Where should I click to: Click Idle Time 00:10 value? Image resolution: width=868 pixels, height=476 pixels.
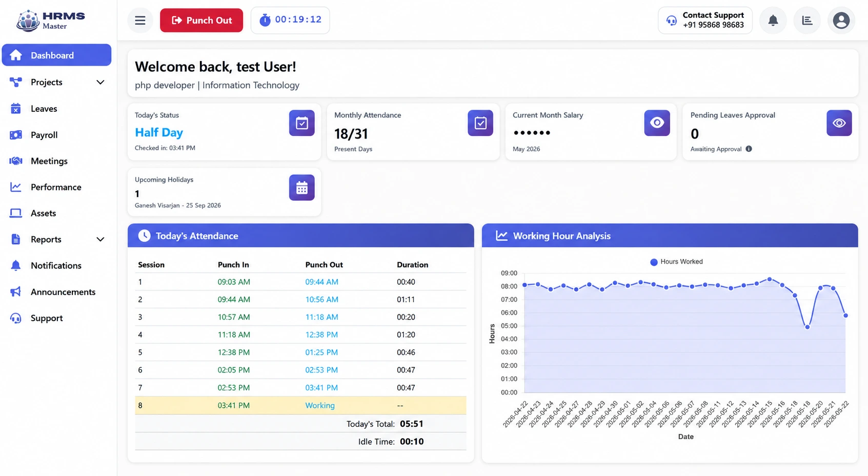tap(412, 442)
